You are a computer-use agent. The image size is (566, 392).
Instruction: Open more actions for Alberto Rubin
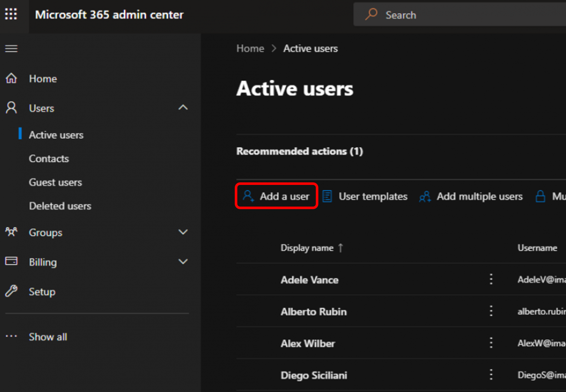click(491, 311)
